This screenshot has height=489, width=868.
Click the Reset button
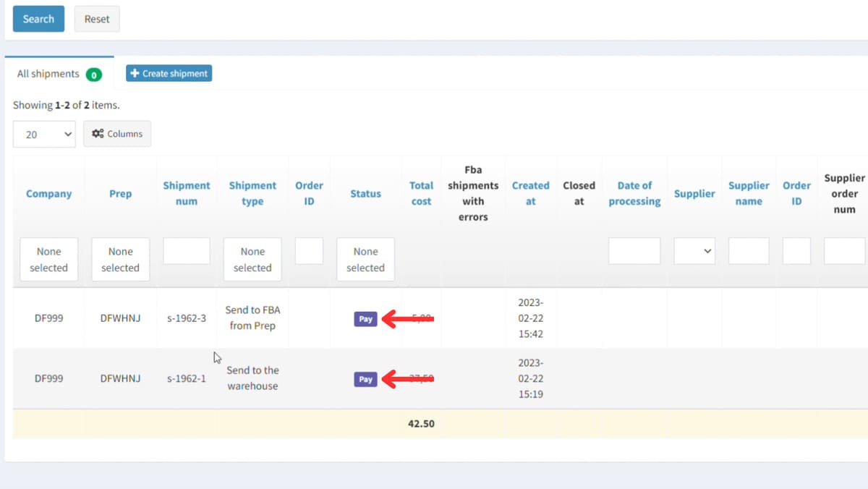[97, 19]
